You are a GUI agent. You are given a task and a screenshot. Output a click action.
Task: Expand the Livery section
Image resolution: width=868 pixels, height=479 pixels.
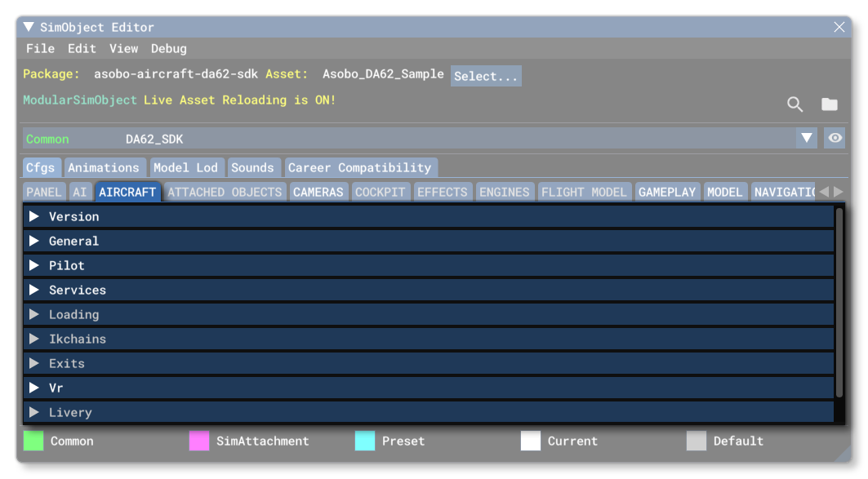(x=35, y=412)
